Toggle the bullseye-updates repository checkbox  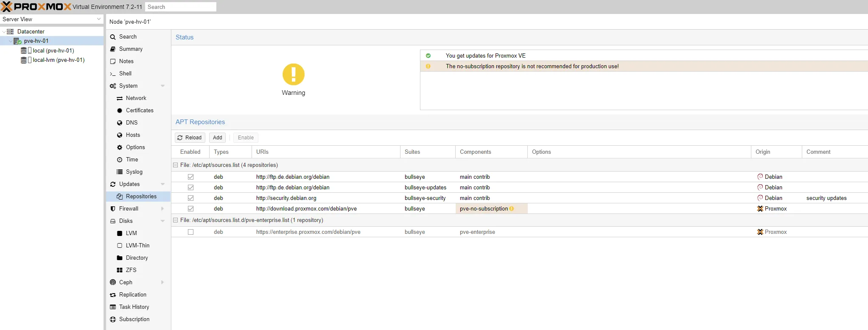tap(190, 188)
